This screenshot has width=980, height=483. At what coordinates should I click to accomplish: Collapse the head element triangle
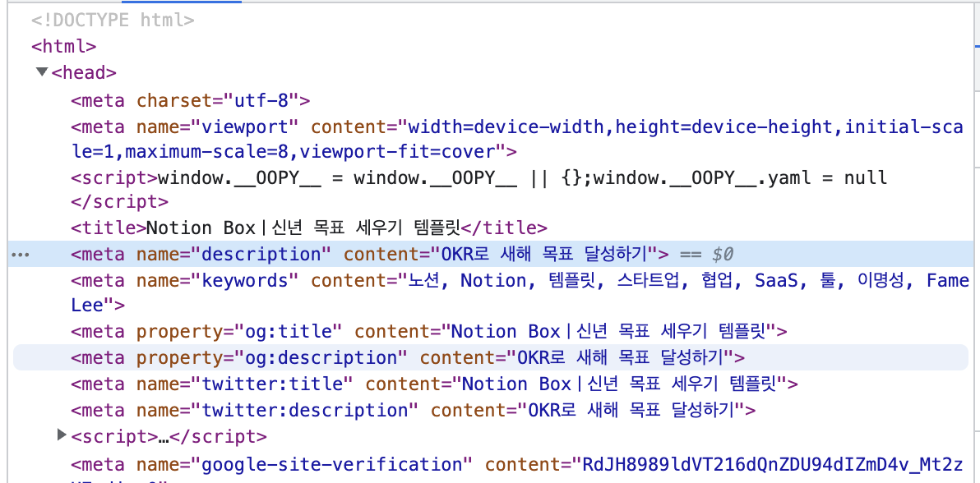coord(43,71)
